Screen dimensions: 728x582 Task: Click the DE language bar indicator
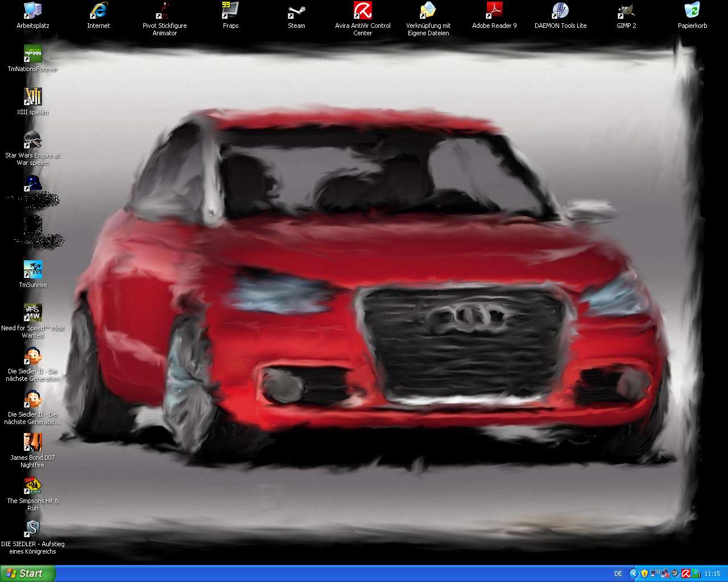tap(618, 574)
